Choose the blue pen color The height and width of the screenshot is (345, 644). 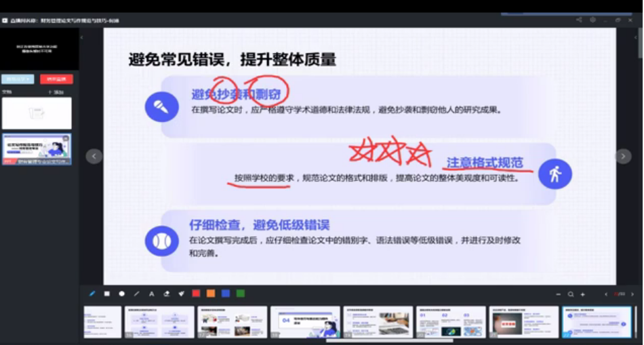[226, 293]
